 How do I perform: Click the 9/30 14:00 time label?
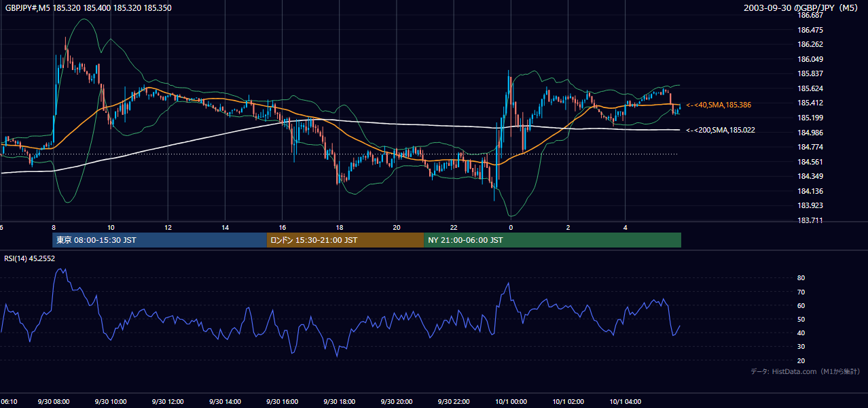(225, 402)
